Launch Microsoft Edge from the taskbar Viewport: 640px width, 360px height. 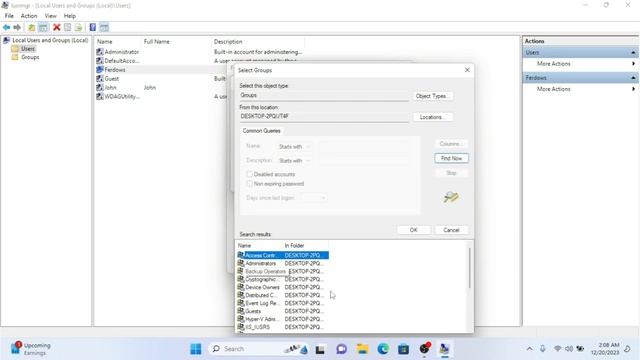coord(383,349)
